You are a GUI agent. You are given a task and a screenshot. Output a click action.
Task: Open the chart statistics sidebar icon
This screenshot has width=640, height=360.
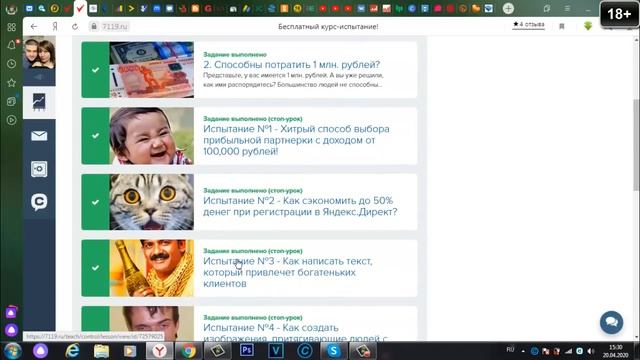coord(39,102)
